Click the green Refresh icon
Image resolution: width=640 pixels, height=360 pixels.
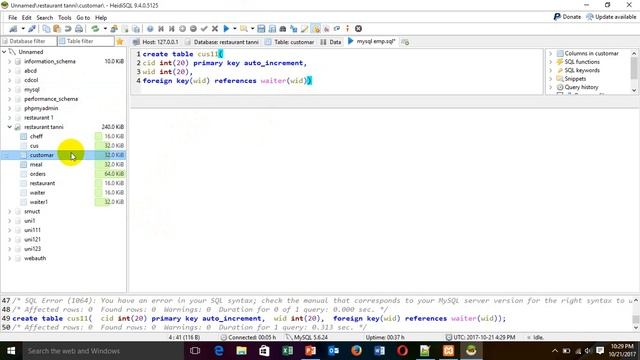tap(95, 29)
